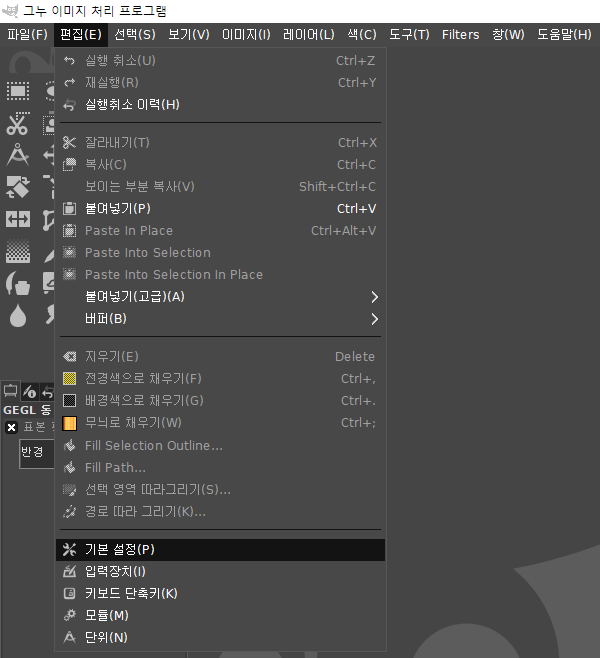Open the Undo History dock tab
The image size is (600, 658).
pos(48,392)
